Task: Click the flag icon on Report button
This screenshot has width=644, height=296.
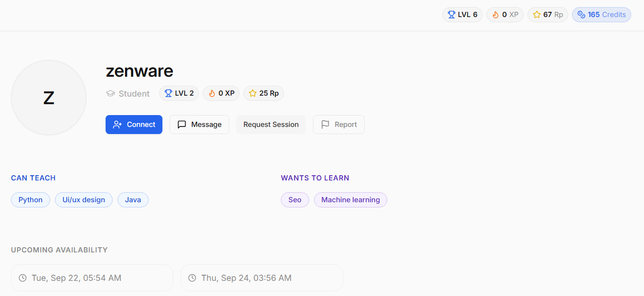Action: point(325,125)
